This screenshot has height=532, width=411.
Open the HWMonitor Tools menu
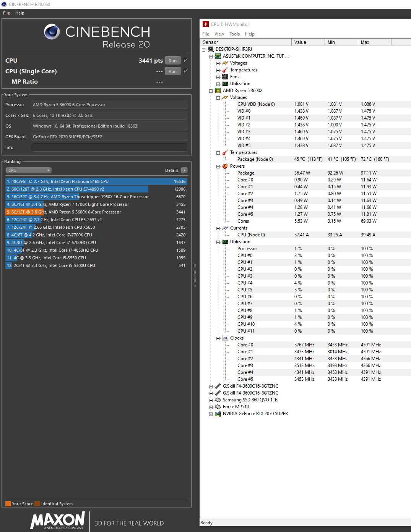[x=234, y=34]
